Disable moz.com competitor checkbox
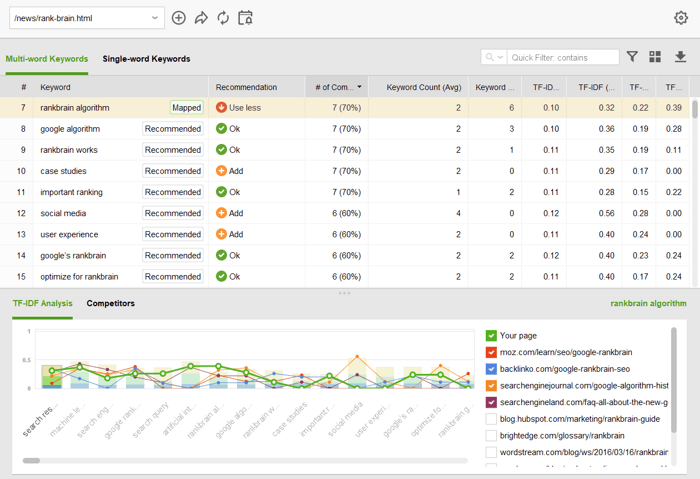 point(491,353)
